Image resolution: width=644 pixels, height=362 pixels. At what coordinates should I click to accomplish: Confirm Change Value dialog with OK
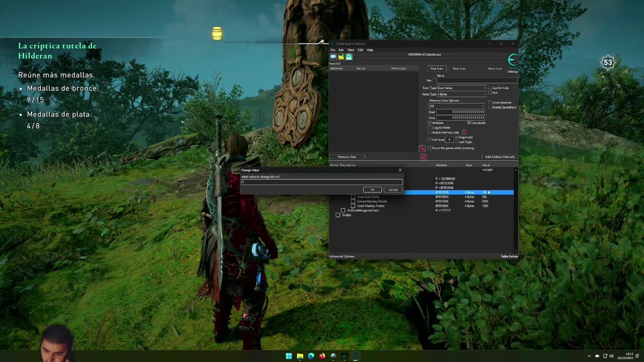click(372, 190)
